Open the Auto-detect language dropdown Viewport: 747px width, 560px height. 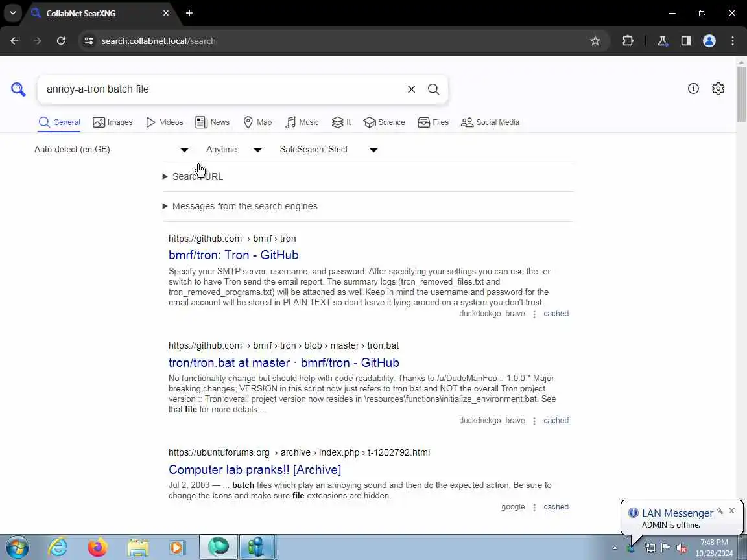point(112,150)
